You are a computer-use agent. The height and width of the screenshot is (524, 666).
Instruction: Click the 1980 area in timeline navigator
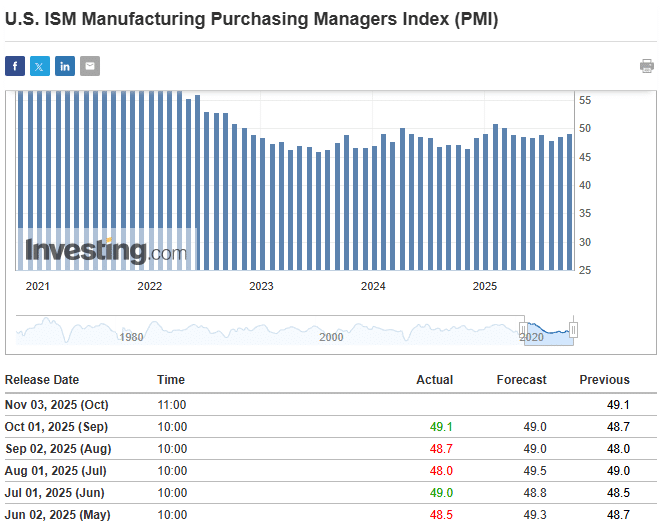(131, 337)
